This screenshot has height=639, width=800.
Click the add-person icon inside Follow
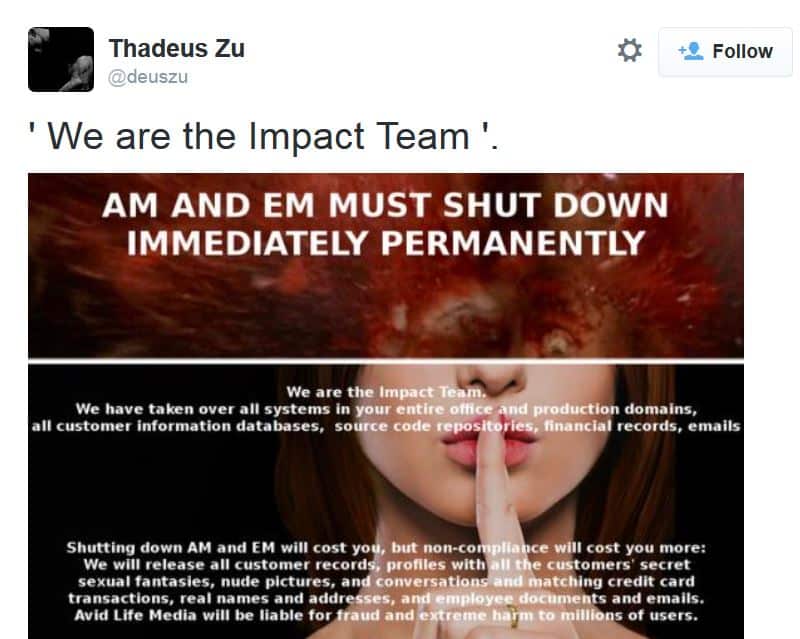pyautogui.click(x=691, y=51)
